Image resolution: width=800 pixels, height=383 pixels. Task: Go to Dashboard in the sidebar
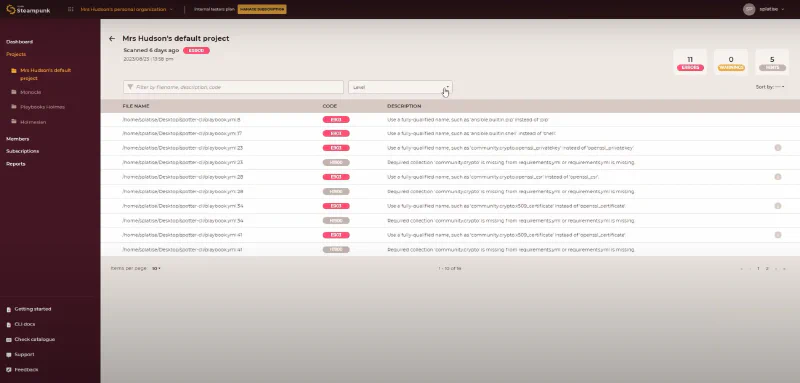tap(19, 42)
